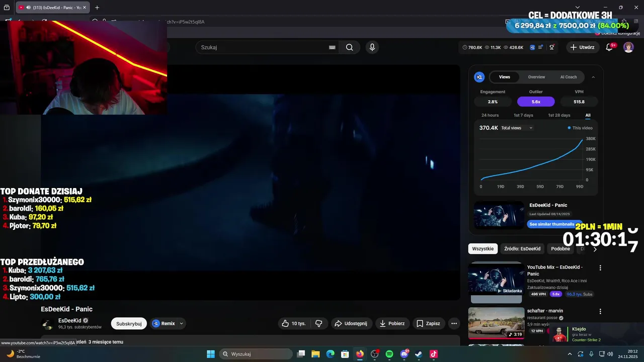The image size is (644, 362).
Task: Click the taskbar clock showing 20:12
Action: point(628,354)
